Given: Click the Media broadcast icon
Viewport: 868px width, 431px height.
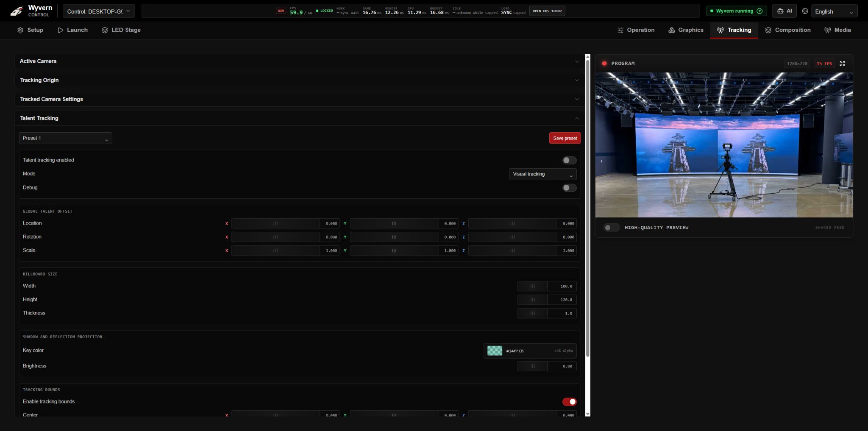Looking at the screenshot, I should (x=827, y=30).
